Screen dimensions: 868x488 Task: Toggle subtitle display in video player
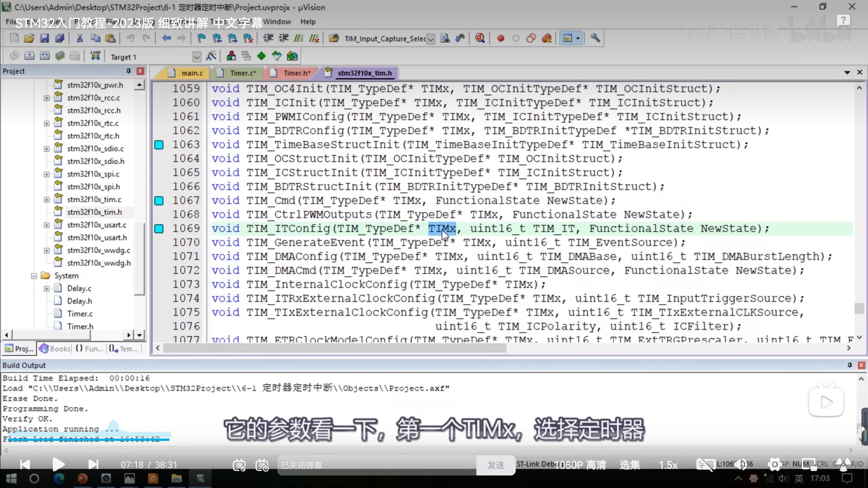pos(705,465)
